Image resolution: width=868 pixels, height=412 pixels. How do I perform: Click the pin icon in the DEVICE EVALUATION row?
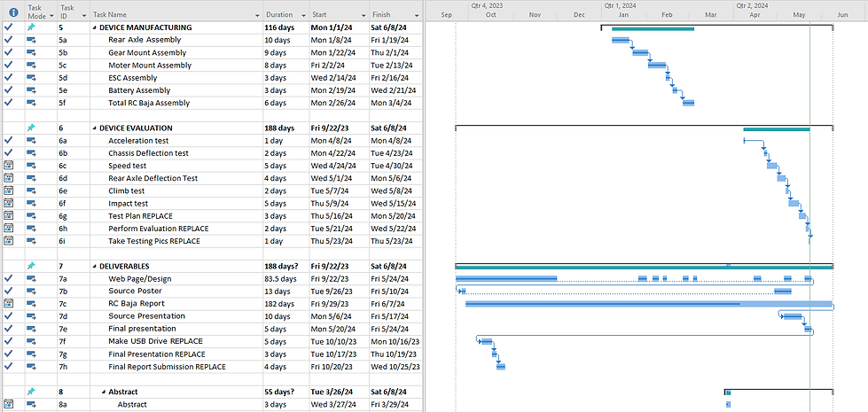(32, 128)
